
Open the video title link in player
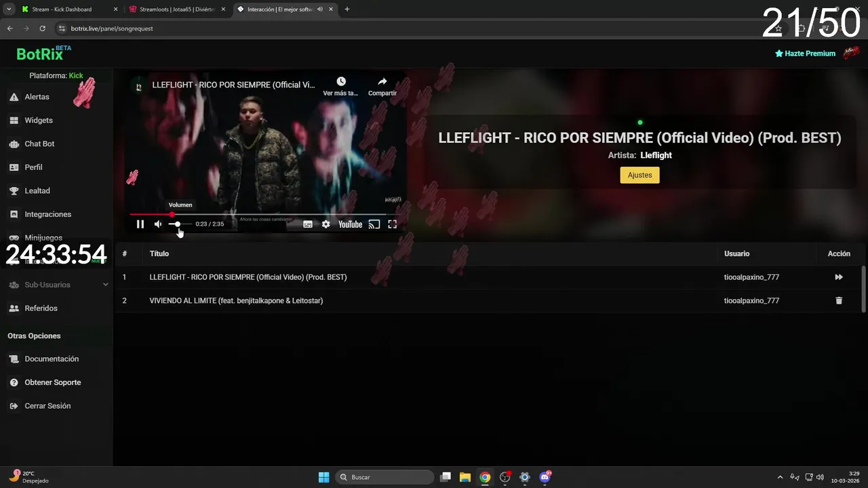233,85
